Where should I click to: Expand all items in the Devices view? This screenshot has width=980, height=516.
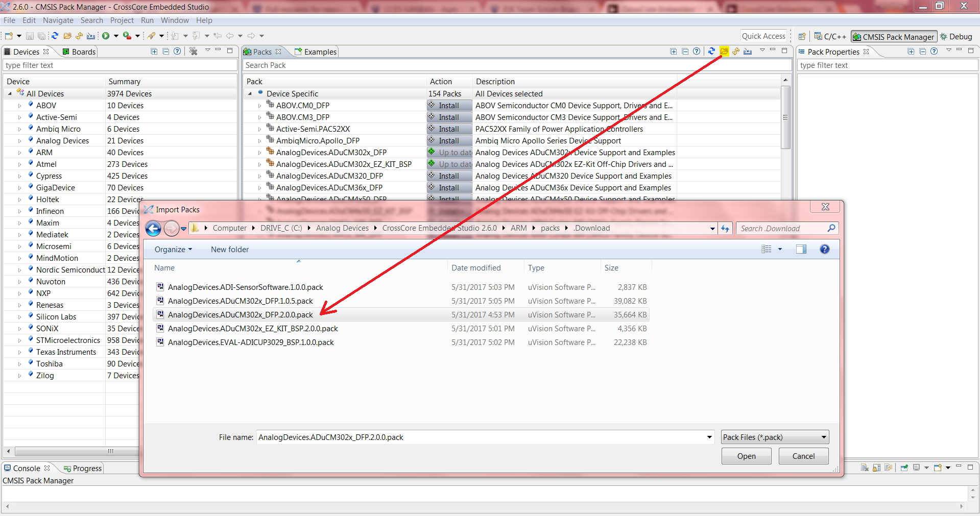coord(154,52)
